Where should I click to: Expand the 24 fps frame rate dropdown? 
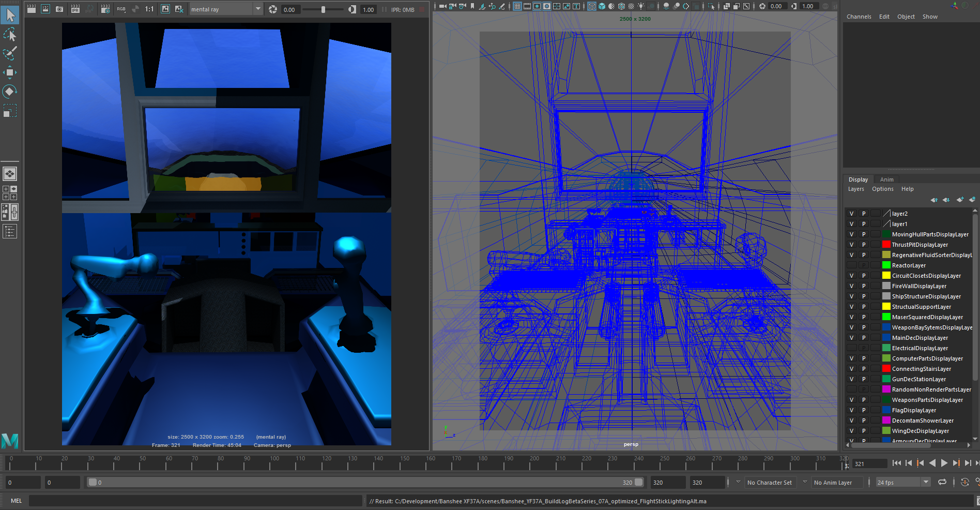[x=926, y=482]
